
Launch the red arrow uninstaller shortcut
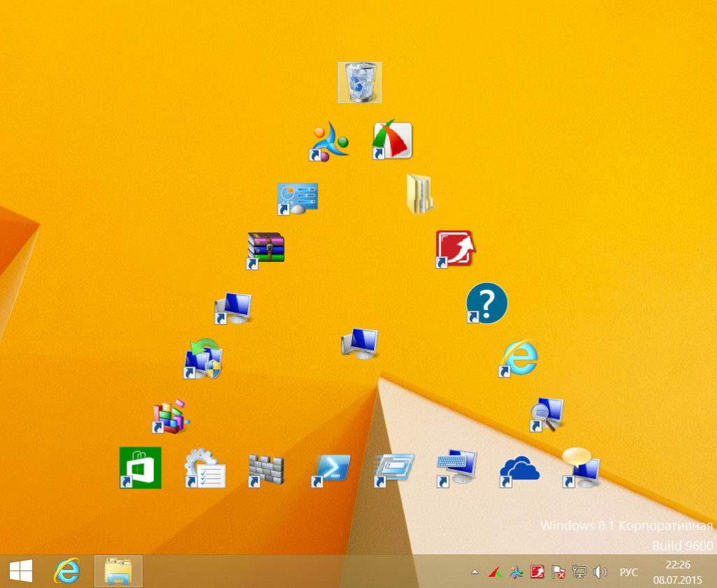point(454,248)
